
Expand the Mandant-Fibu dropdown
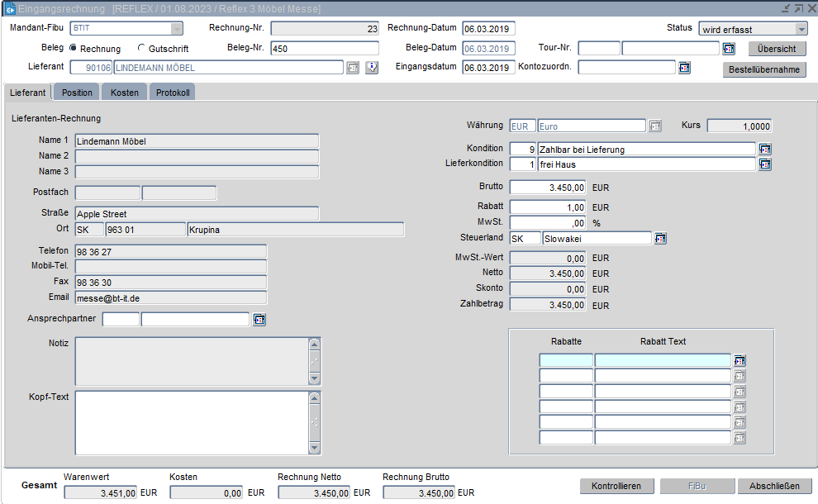176,29
